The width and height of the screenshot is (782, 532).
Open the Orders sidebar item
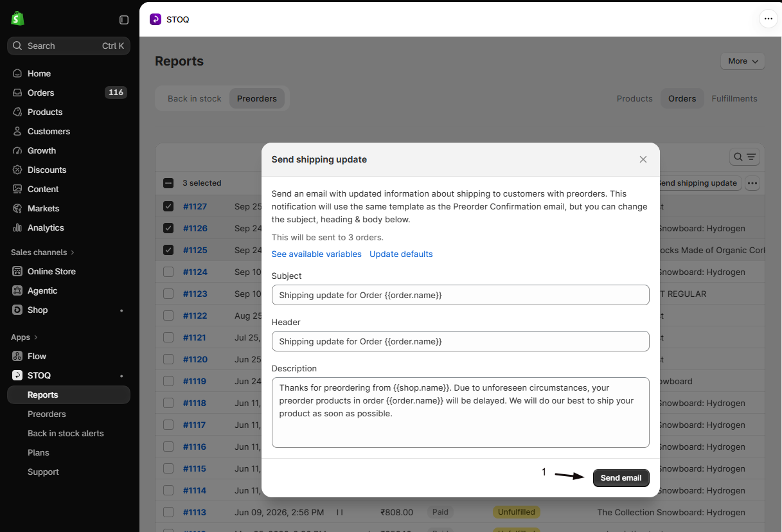pyautogui.click(x=69, y=93)
